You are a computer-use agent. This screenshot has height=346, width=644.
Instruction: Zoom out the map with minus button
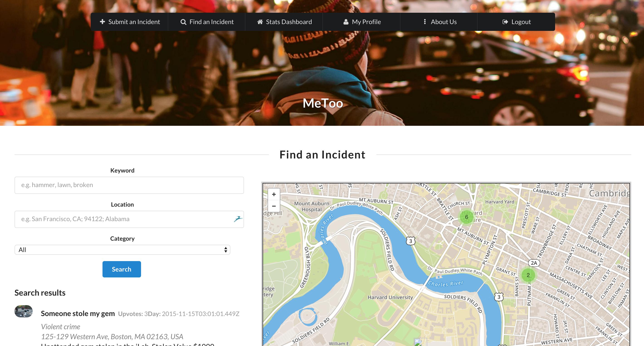point(274,206)
